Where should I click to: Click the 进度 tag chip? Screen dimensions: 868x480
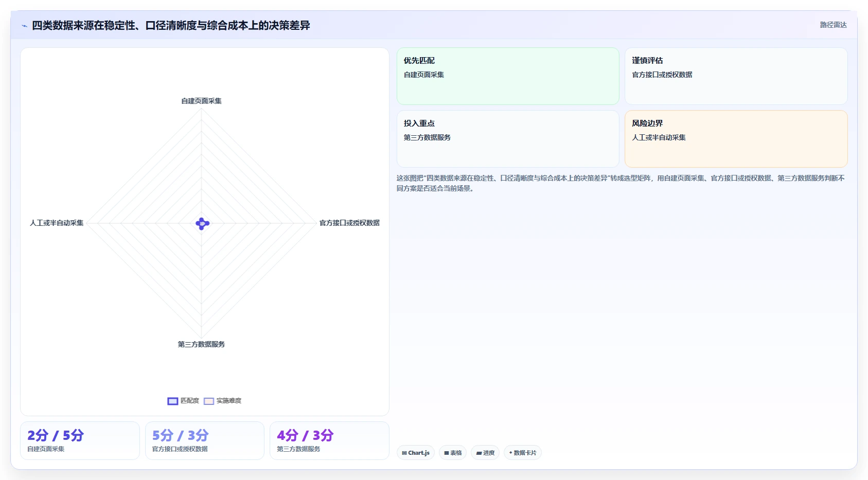pos(485,453)
